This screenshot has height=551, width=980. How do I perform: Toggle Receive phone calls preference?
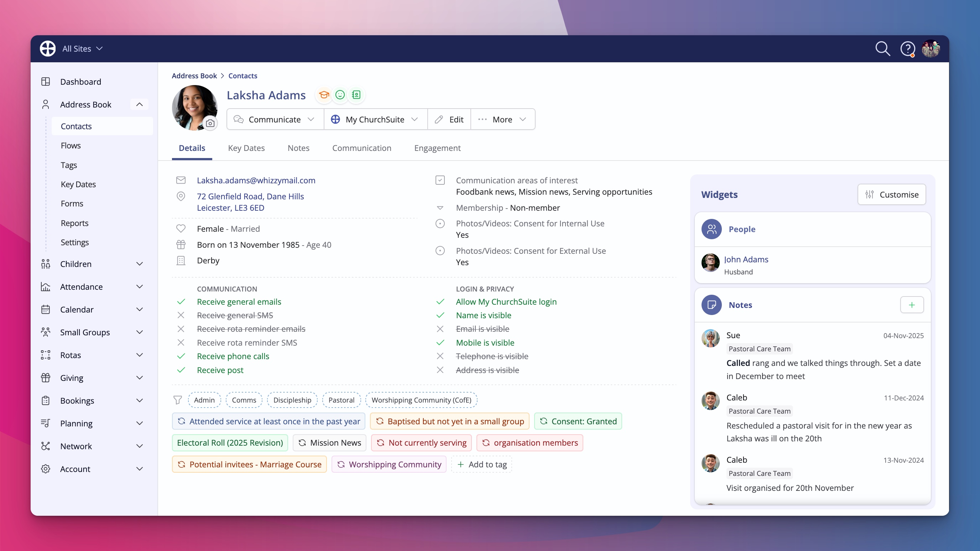(x=233, y=356)
